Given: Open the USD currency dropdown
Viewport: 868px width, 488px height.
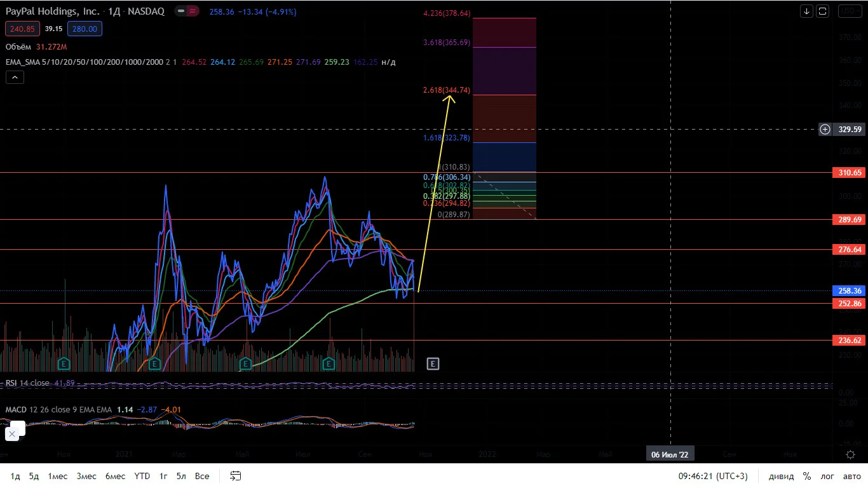Looking at the screenshot, I should coord(850,11).
